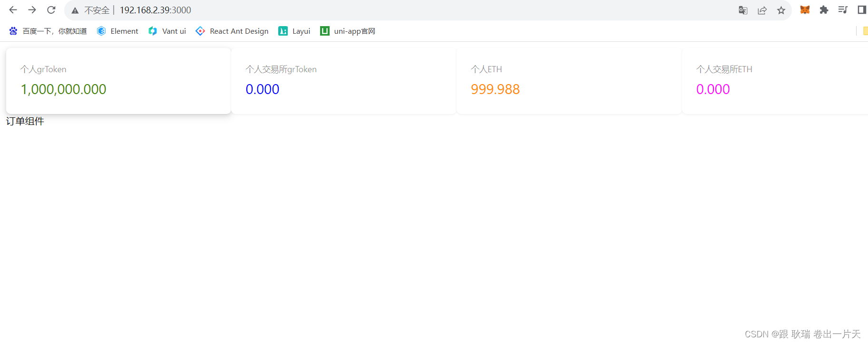This screenshot has height=343, width=868.
Task: Share this page via share icon
Action: (762, 10)
